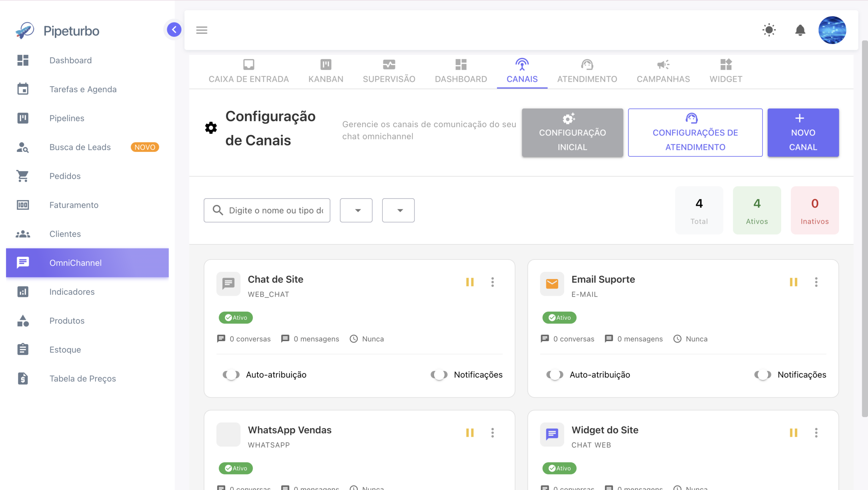868x490 pixels.
Task: Toggle Notificações for Email Suporte
Action: click(x=763, y=375)
